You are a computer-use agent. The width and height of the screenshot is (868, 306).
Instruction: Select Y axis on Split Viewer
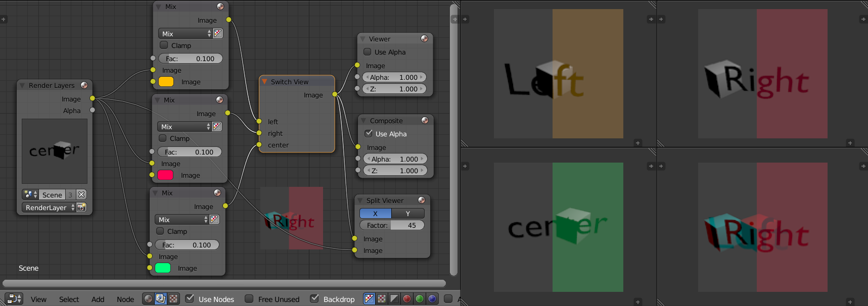point(408,214)
